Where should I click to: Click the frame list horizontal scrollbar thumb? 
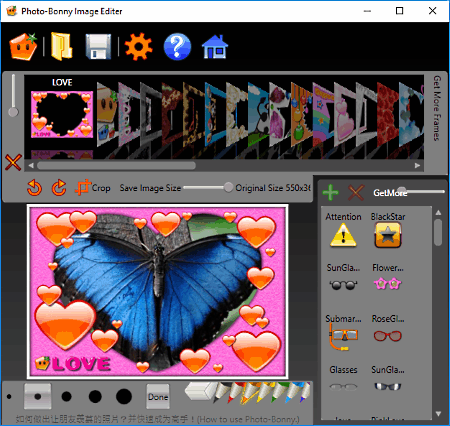(116, 165)
